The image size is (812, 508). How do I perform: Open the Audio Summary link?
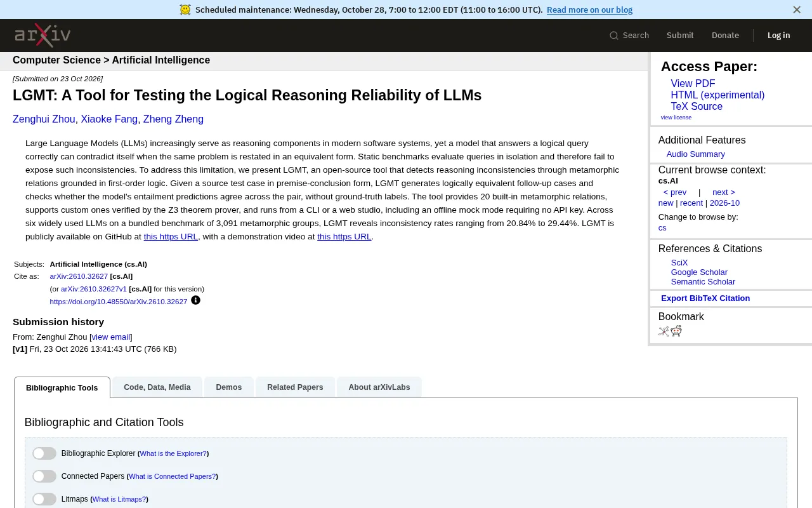click(x=695, y=154)
